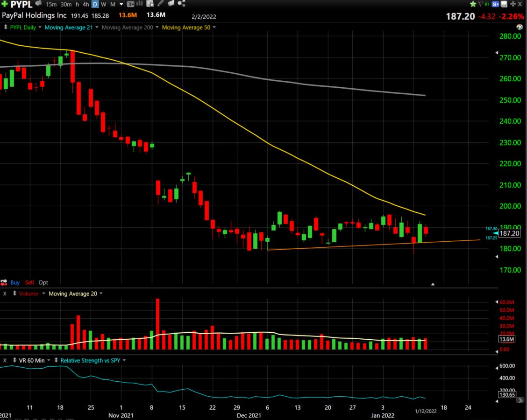
Task: Click move arrows beside Relative Strength vs SPY
Action: 56,360
